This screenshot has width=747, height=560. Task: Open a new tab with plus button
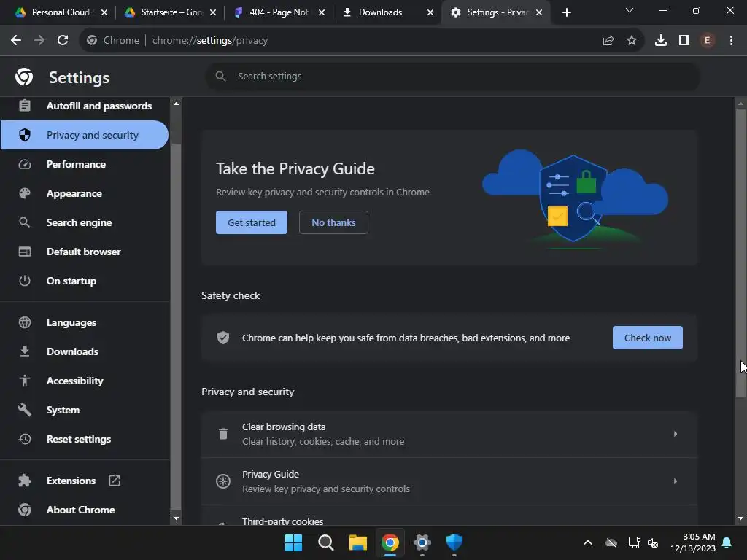(x=566, y=12)
